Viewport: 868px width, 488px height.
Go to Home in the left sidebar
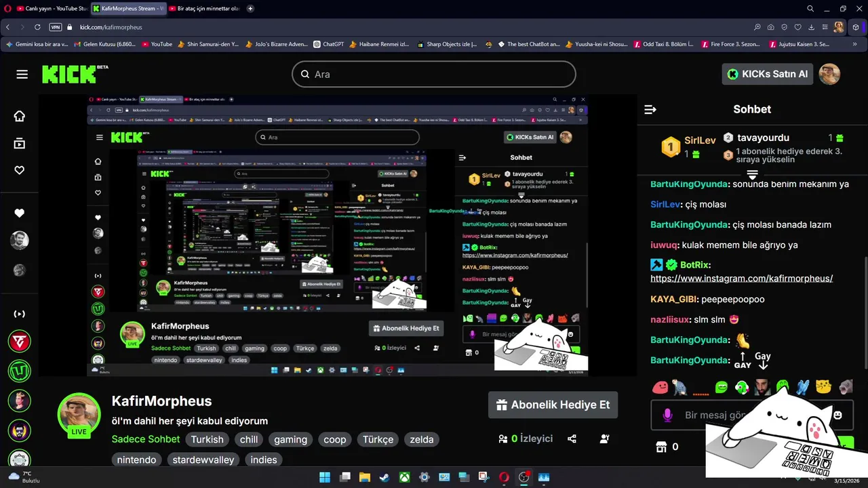click(20, 116)
